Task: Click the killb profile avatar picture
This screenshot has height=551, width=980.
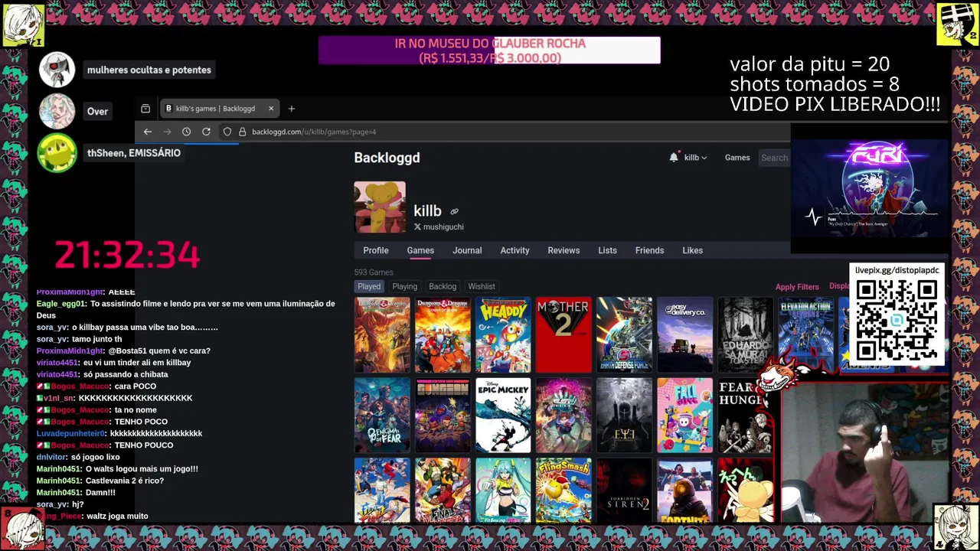Action: pos(380,207)
